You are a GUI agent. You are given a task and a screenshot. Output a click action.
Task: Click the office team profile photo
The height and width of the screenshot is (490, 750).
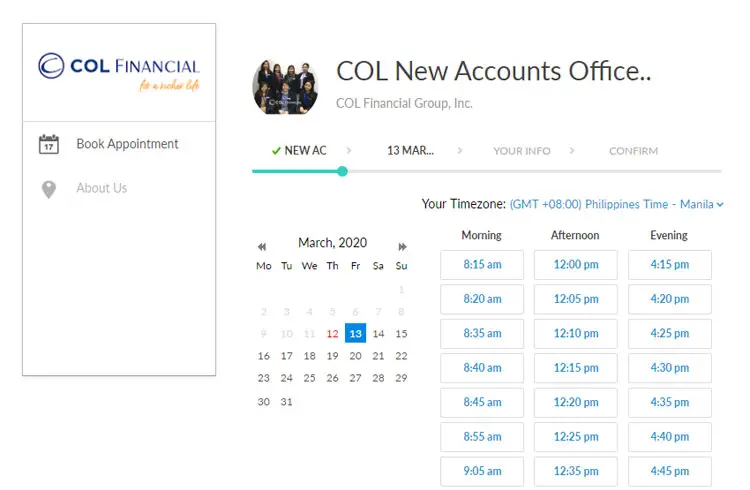[x=286, y=87]
